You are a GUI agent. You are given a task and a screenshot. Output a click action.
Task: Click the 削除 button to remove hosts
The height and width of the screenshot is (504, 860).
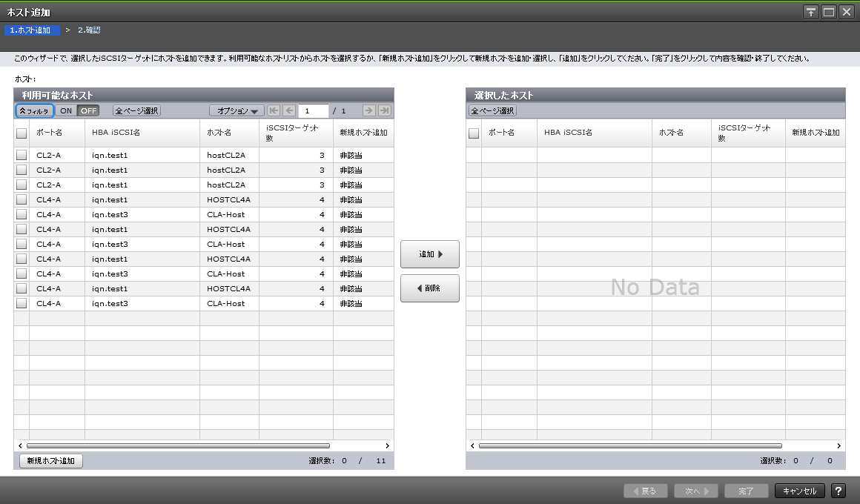(429, 288)
